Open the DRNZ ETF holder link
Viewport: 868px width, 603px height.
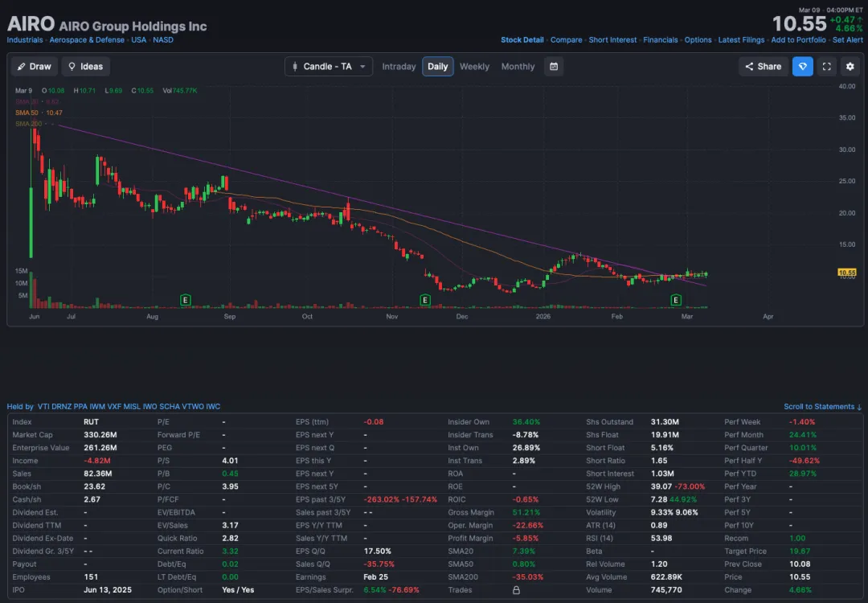click(61, 407)
